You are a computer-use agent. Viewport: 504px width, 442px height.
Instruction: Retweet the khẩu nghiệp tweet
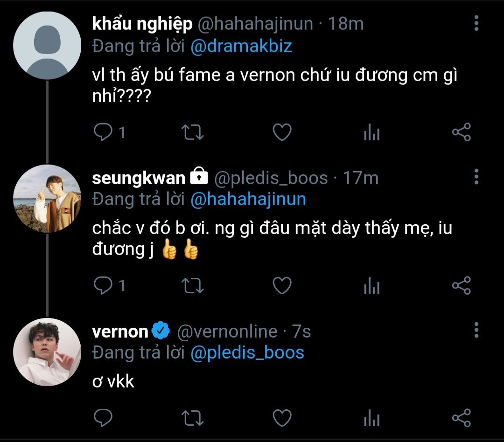(x=191, y=133)
